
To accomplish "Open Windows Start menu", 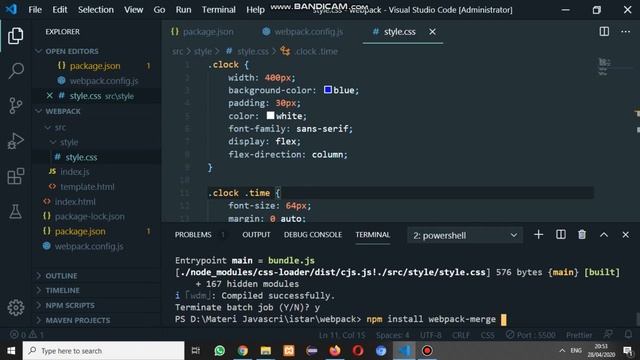I will click(11, 351).
